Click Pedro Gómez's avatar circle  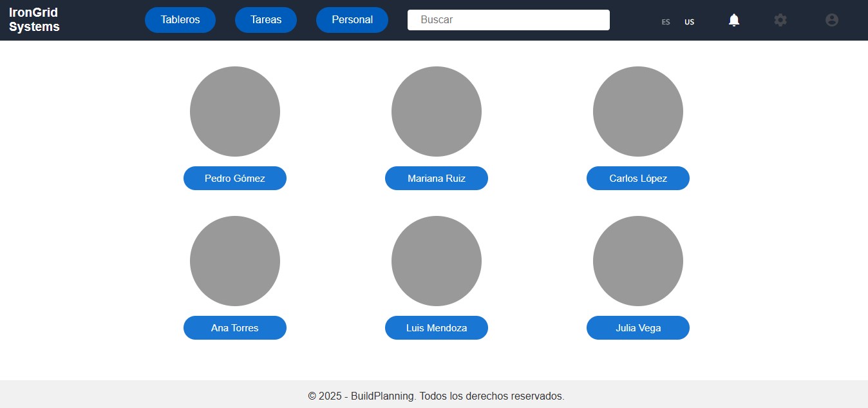click(x=235, y=112)
